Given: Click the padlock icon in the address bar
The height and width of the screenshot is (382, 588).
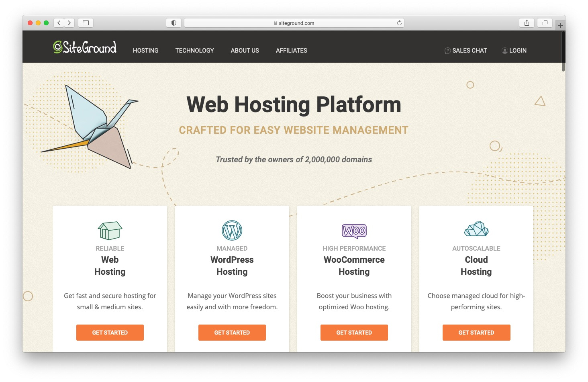Looking at the screenshot, I should (276, 23).
